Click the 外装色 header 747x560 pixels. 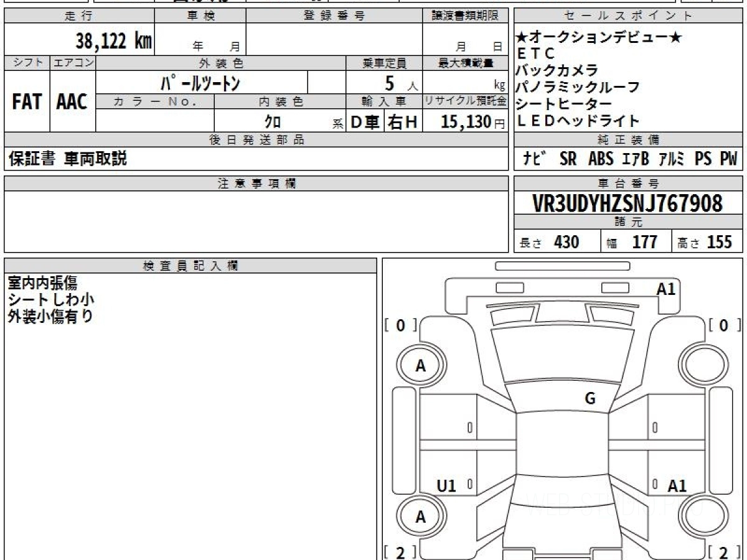(x=221, y=63)
